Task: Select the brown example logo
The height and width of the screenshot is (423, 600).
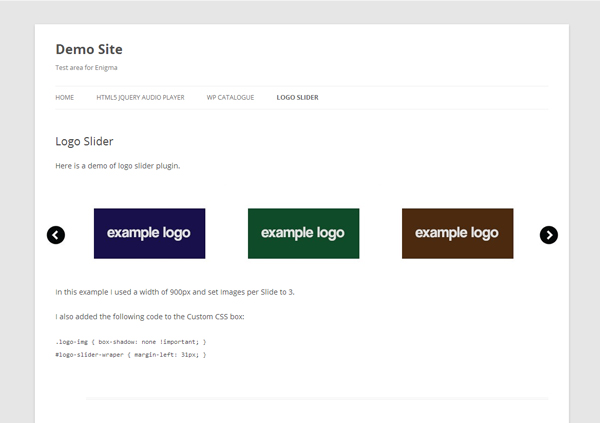Action: [x=457, y=233]
